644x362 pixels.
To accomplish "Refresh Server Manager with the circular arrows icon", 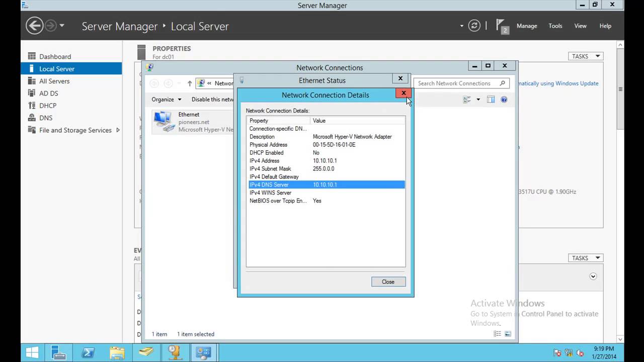I will [474, 26].
